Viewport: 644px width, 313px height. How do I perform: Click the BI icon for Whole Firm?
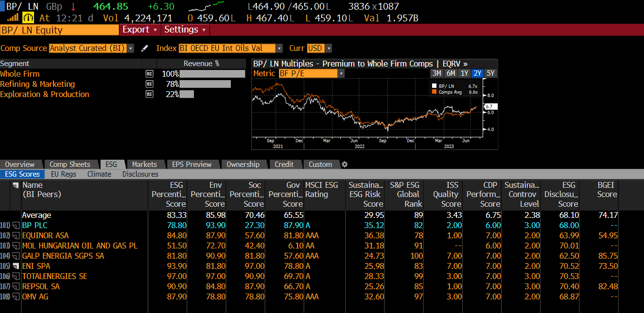point(150,74)
